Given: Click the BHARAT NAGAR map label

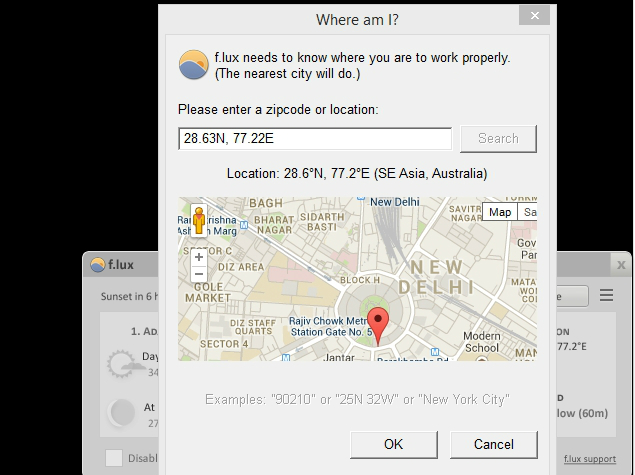Looking at the screenshot, I should [274, 225].
